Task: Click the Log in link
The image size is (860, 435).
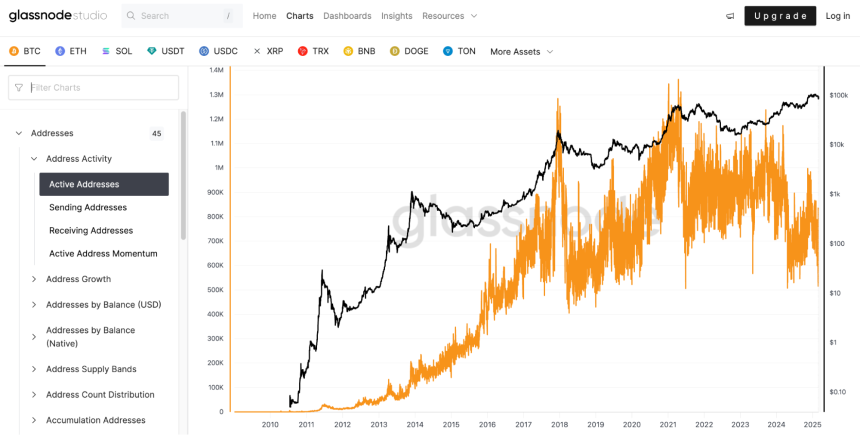Action: (x=838, y=16)
